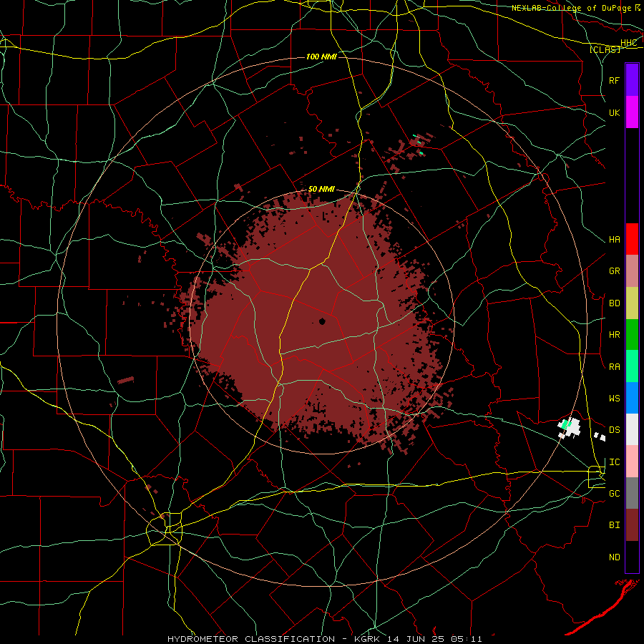Select the GC gray legend swatch
Screen dimensions: 644x644
pyautogui.click(x=632, y=493)
